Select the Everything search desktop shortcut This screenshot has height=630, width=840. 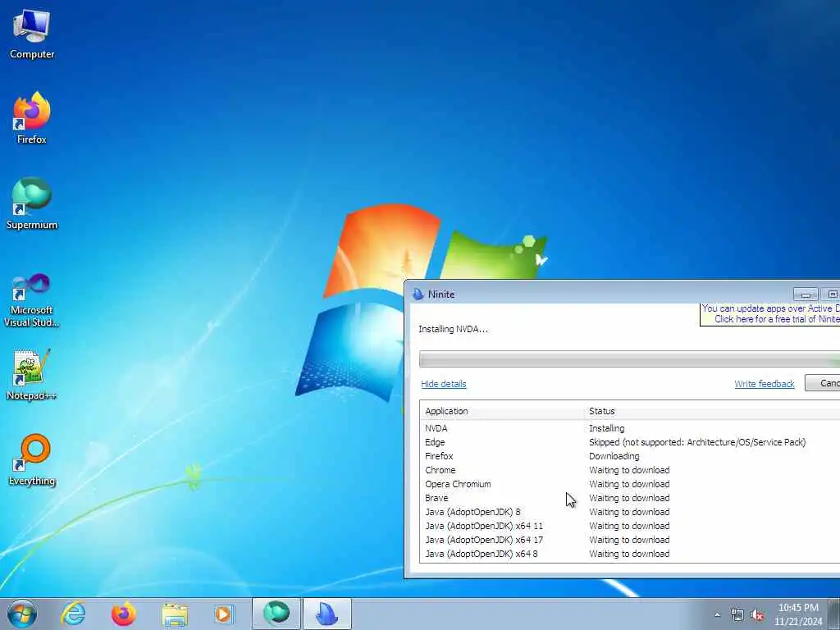(32, 459)
